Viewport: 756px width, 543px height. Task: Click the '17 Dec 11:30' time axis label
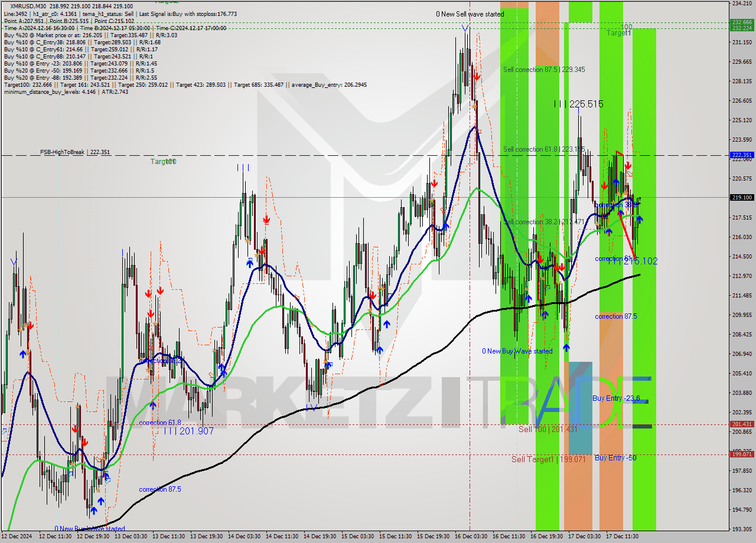pyautogui.click(x=622, y=537)
